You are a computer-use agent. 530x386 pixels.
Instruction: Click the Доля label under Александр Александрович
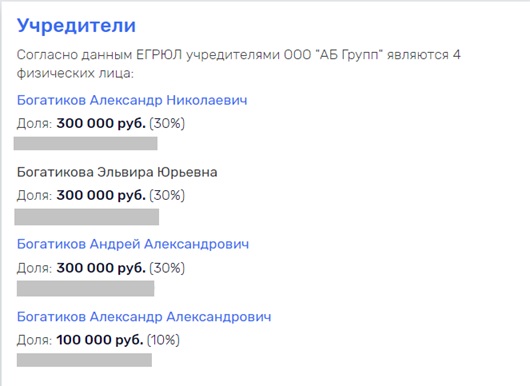34,340
